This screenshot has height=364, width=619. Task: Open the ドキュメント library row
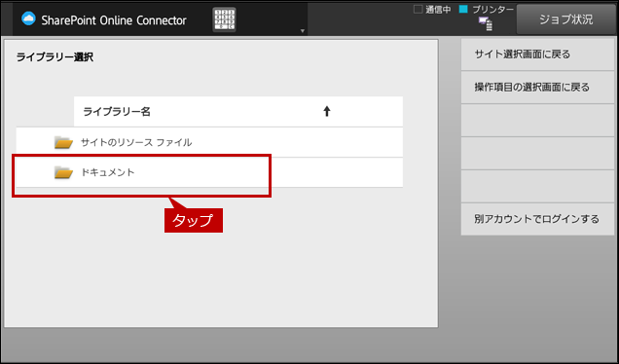tap(209, 172)
